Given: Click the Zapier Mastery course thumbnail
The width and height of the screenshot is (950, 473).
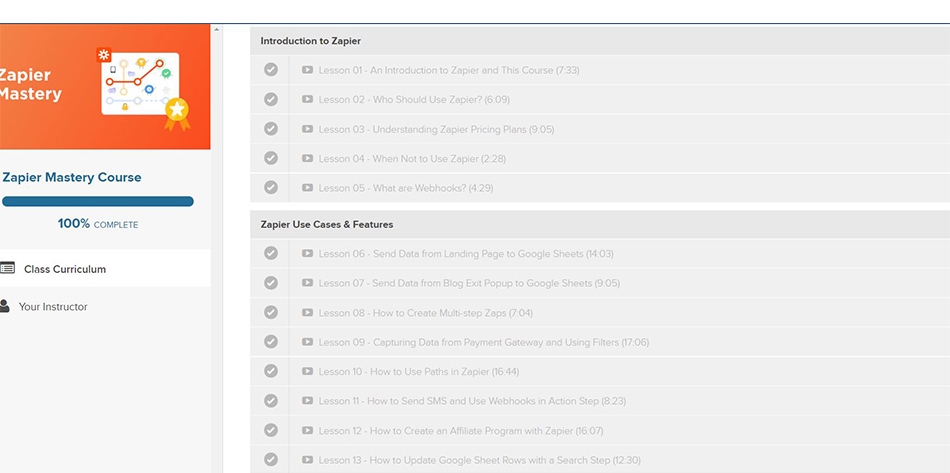Looking at the screenshot, I should coord(105,87).
